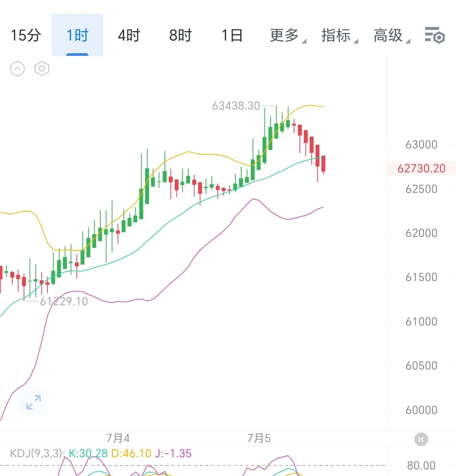456x476 pixels.
Task: Select the 7月5 date label
Action: [x=259, y=438]
